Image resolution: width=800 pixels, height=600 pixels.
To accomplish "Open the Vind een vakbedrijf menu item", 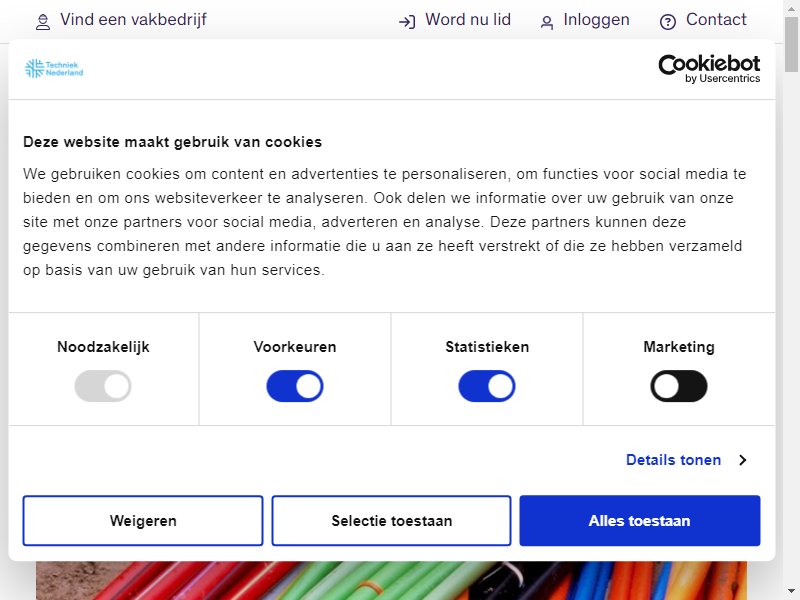I will (133, 20).
